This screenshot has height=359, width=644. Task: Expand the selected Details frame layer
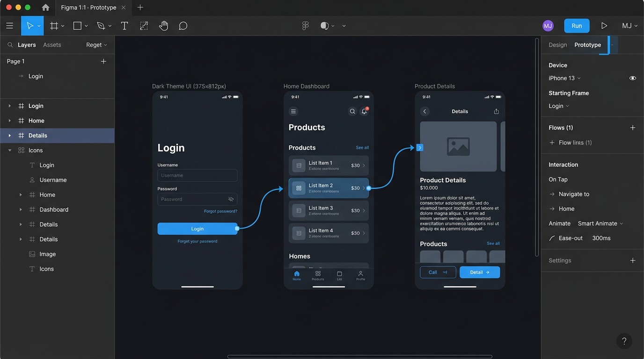coord(9,136)
